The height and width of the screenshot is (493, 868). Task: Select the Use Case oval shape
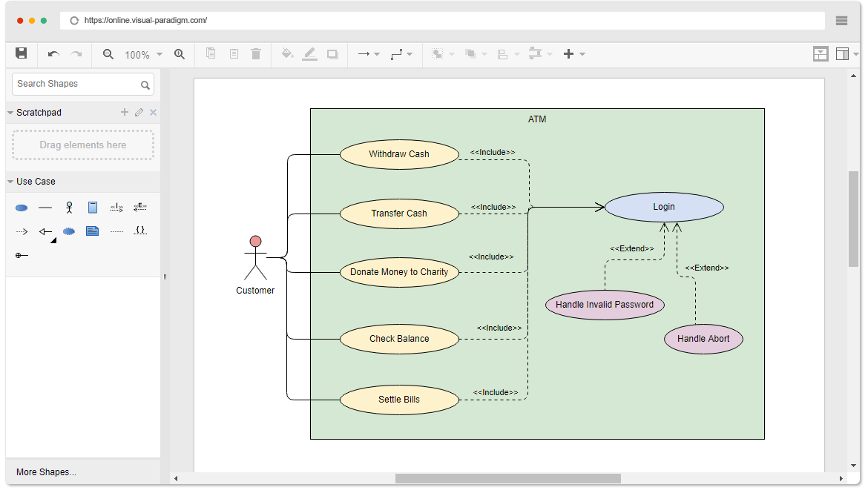tap(22, 208)
